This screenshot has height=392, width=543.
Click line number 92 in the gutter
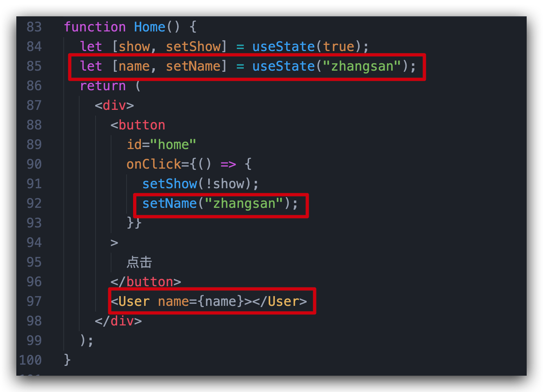coord(34,203)
